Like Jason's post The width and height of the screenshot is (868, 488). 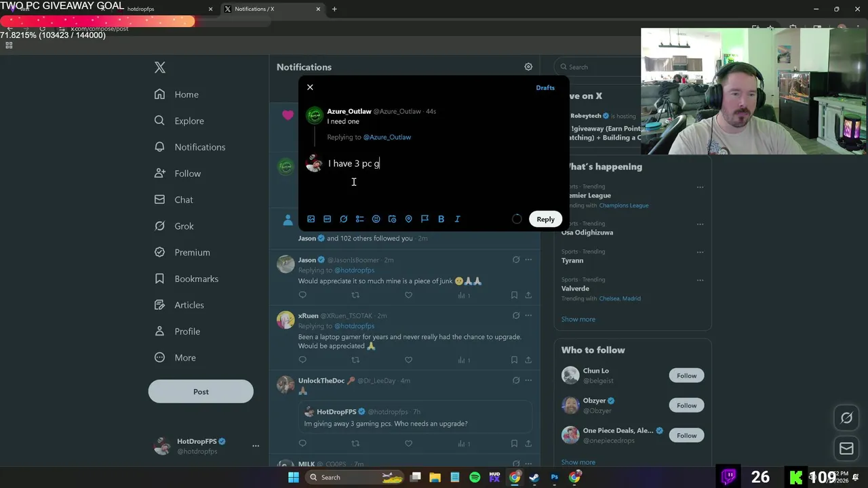coord(408,295)
